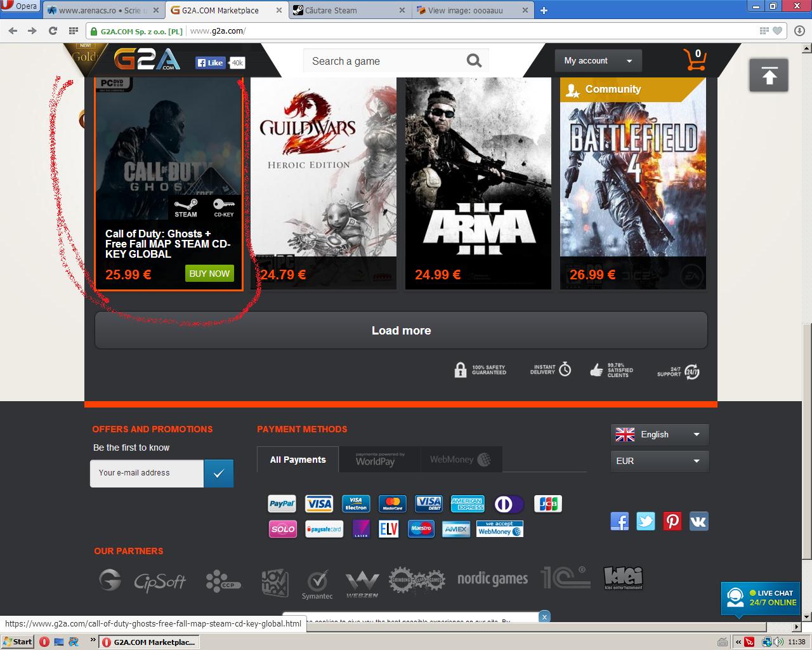Click the shopping cart icon
This screenshot has width=812, height=650.
point(695,60)
